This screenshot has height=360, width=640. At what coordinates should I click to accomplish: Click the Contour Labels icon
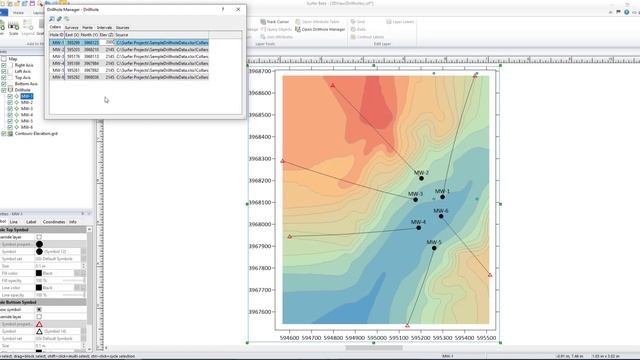click(353, 37)
